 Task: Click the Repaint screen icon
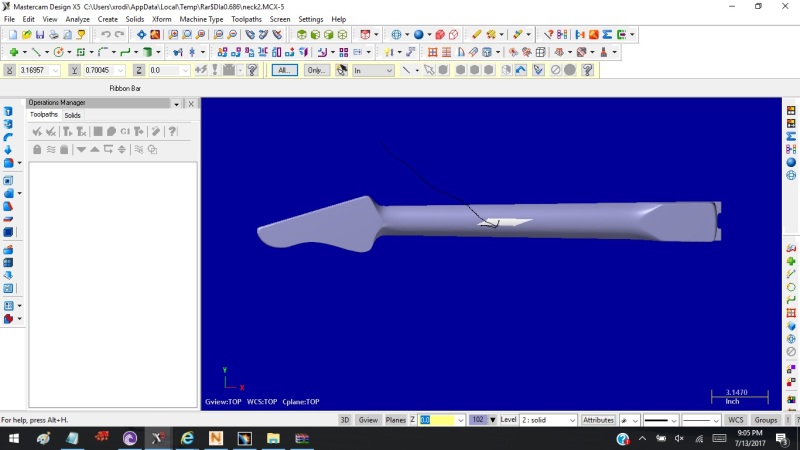point(155,35)
